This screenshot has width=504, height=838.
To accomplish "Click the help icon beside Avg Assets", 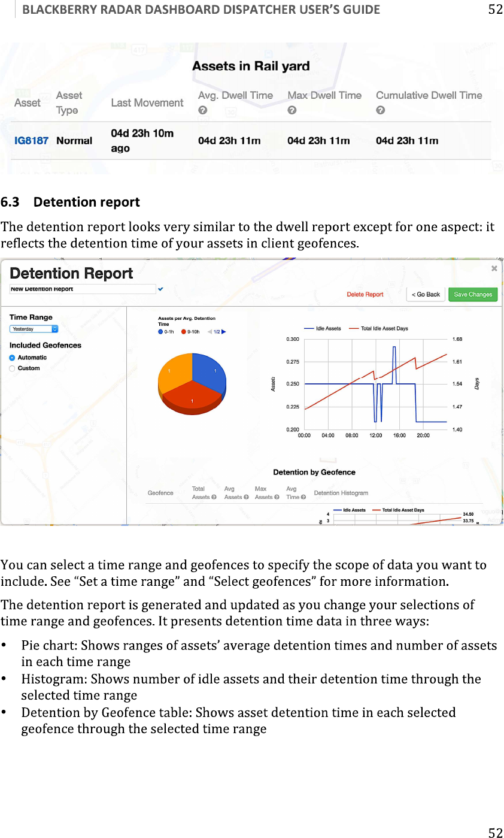I will (246, 497).
